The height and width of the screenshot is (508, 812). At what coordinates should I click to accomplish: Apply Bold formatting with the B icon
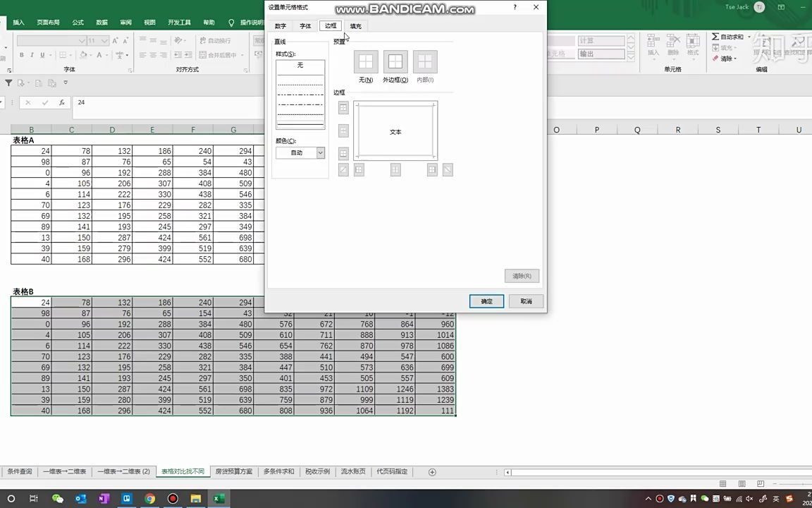click(x=22, y=54)
